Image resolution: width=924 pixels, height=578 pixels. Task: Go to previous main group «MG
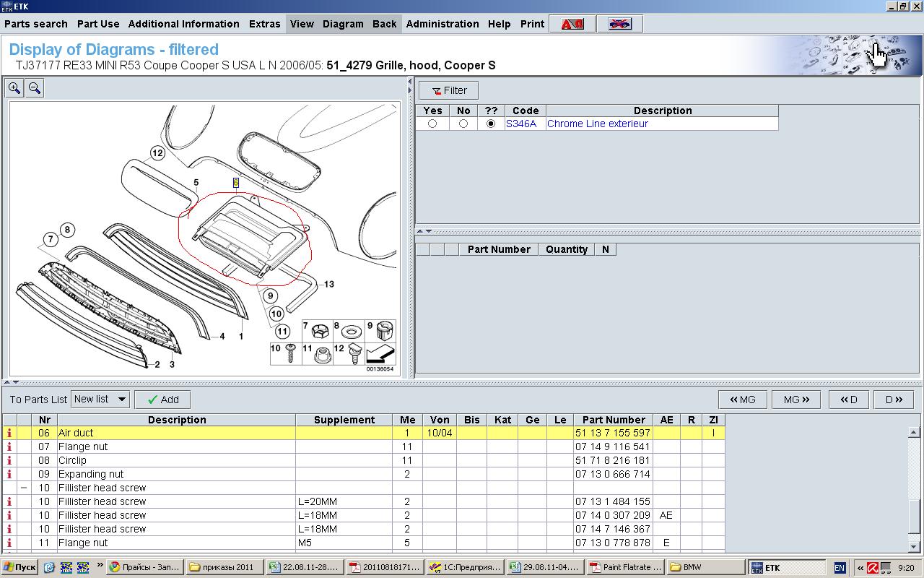pyautogui.click(x=743, y=400)
